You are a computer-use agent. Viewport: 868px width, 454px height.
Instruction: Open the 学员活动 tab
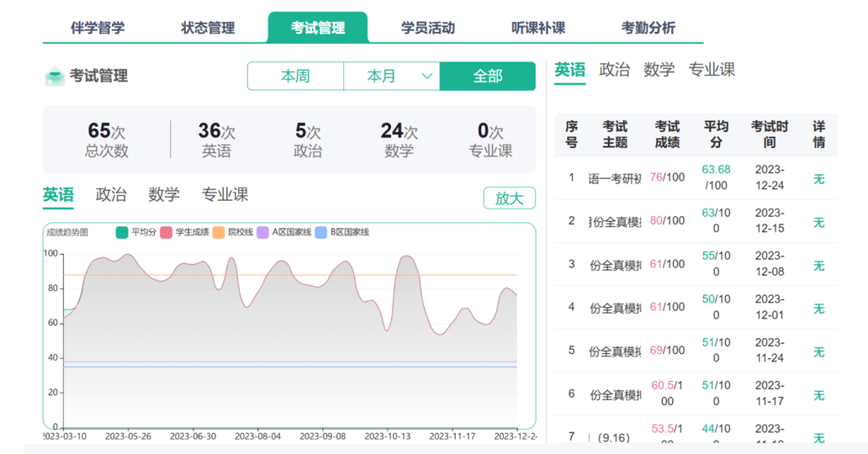click(x=428, y=28)
